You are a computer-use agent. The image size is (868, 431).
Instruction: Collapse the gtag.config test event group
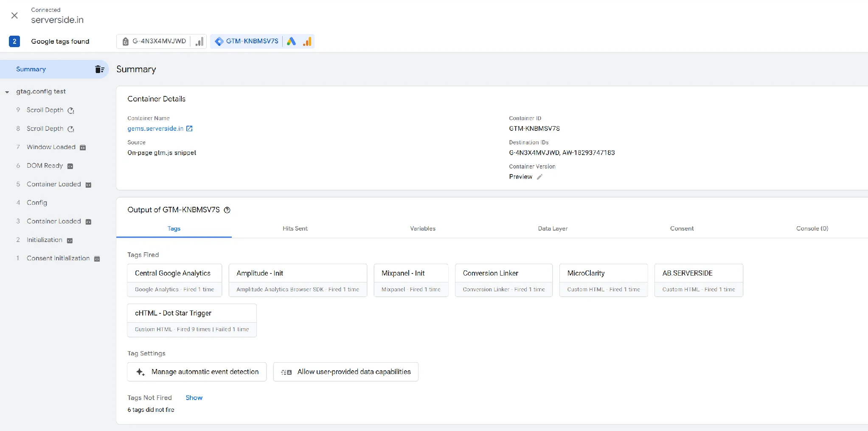pyautogui.click(x=7, y=92)
